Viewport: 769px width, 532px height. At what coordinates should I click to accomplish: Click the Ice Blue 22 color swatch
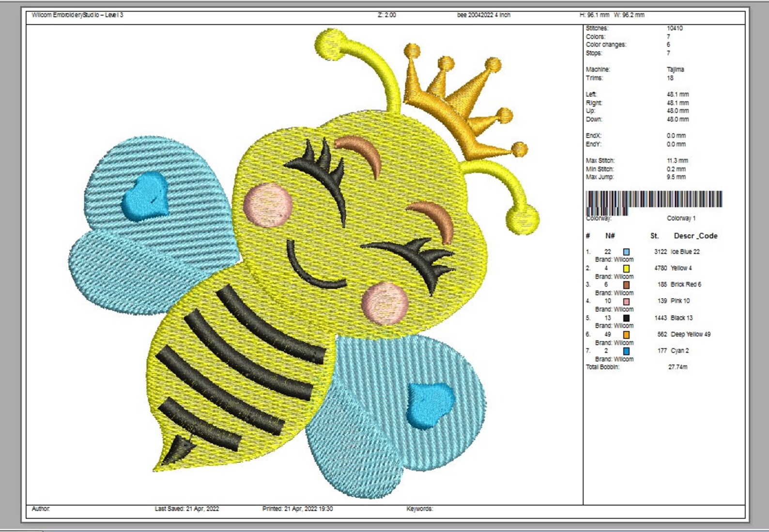point(626,252)
